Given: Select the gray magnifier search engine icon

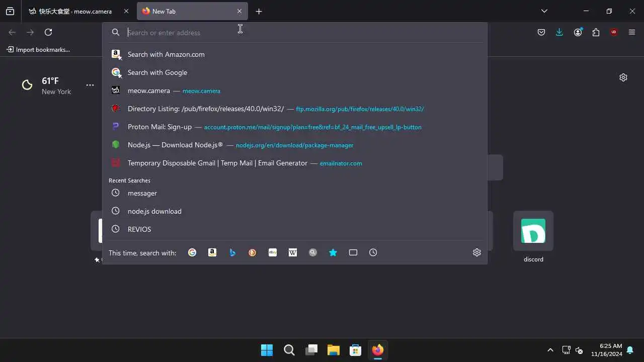Looking at the screenshot, I should point(313,252).
